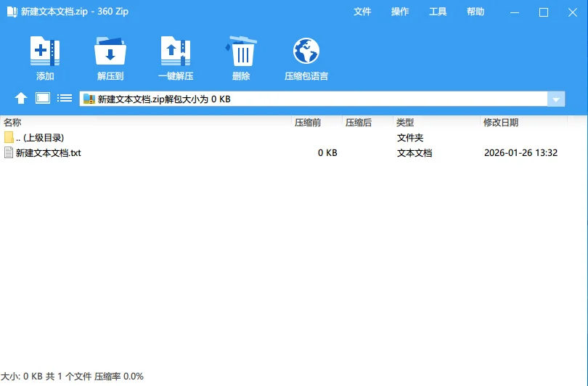Open the 帮助 menu
Viewport: 588px width, 386px height.
click(475, 12)
